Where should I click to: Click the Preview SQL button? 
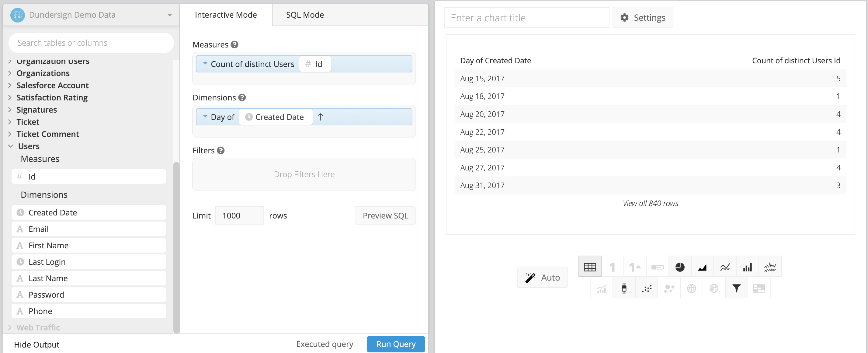click(x=385, y=215)
